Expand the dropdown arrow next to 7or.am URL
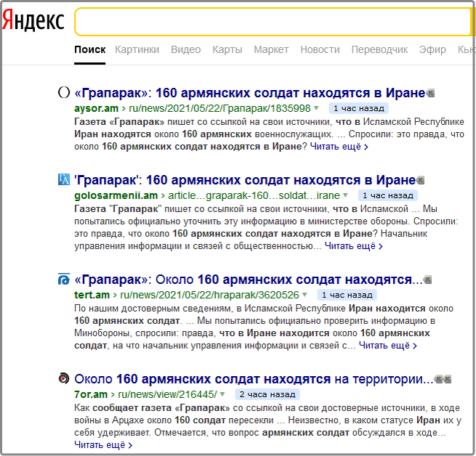This screenshot has height=456, width=476. pos(222,394)
